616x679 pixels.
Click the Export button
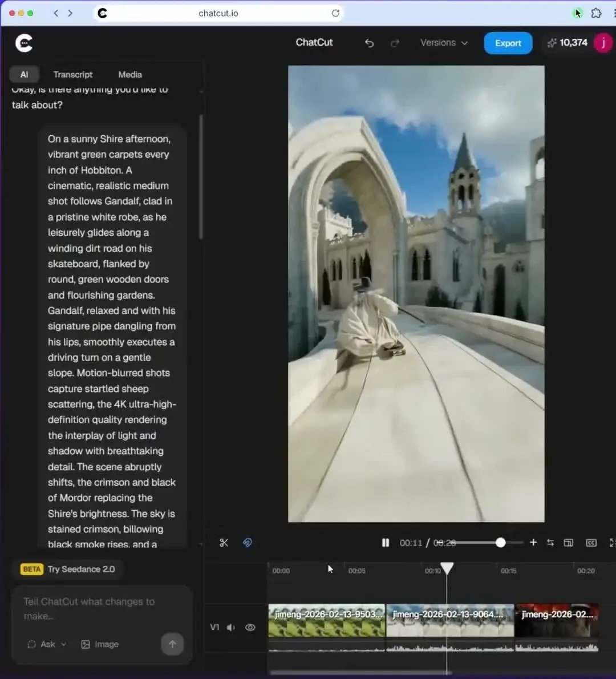click(x=508, y=43)
